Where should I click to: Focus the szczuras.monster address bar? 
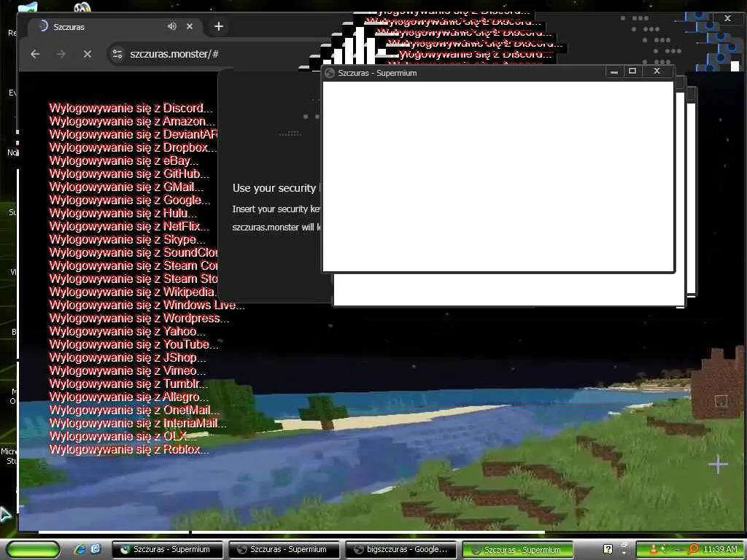(174, 54)
